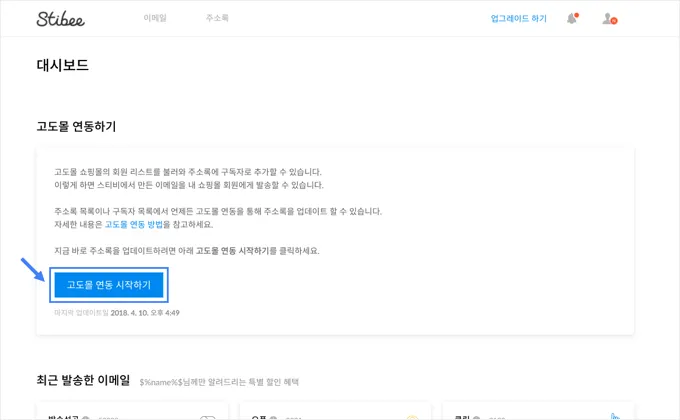The image size is (680, 420).
Task: Select the 최근 발송한 이메일 heading
Action: coord(83,380)
